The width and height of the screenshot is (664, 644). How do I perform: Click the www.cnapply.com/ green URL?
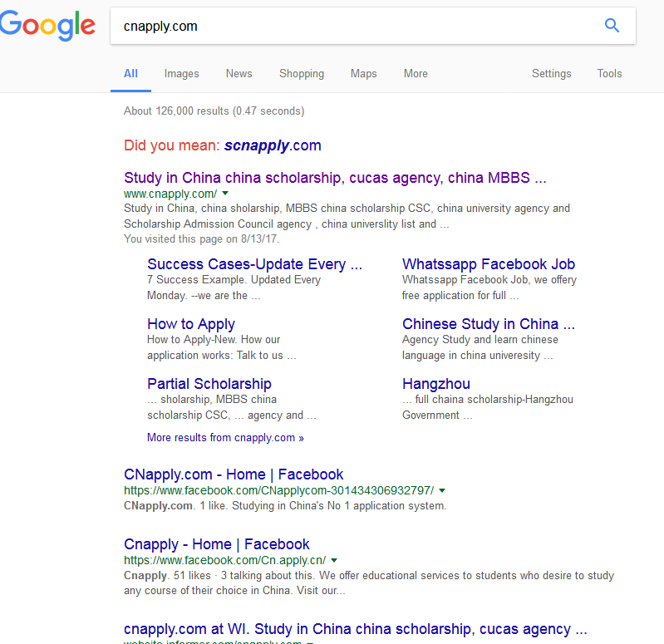170,194
